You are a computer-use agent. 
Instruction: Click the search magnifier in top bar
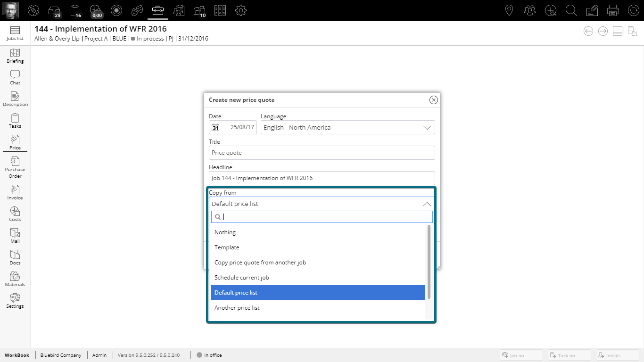click(x=571, y=10)
